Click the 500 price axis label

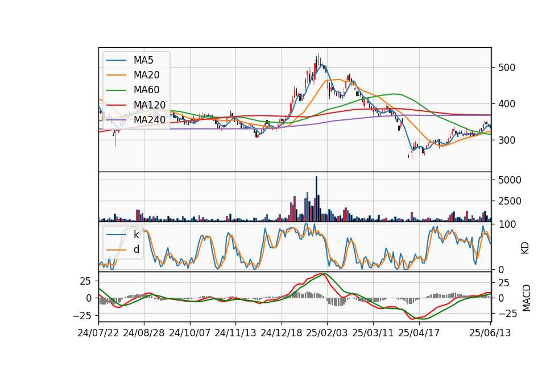(x=507, y=68)
